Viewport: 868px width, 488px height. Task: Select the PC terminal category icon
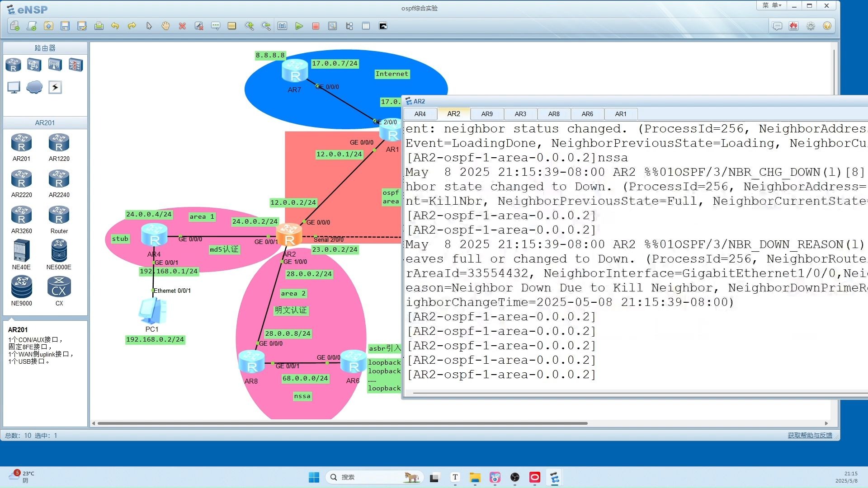[x=14, y=87]
